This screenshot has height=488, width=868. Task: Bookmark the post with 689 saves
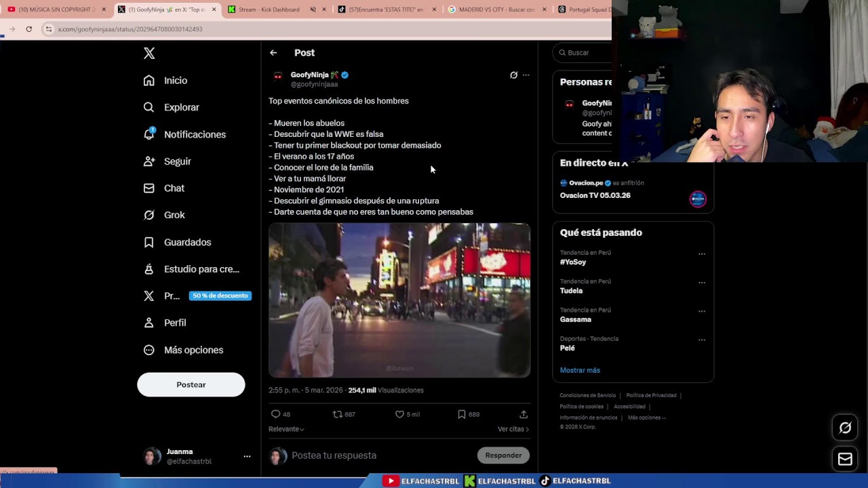click(x=468, y=414)
